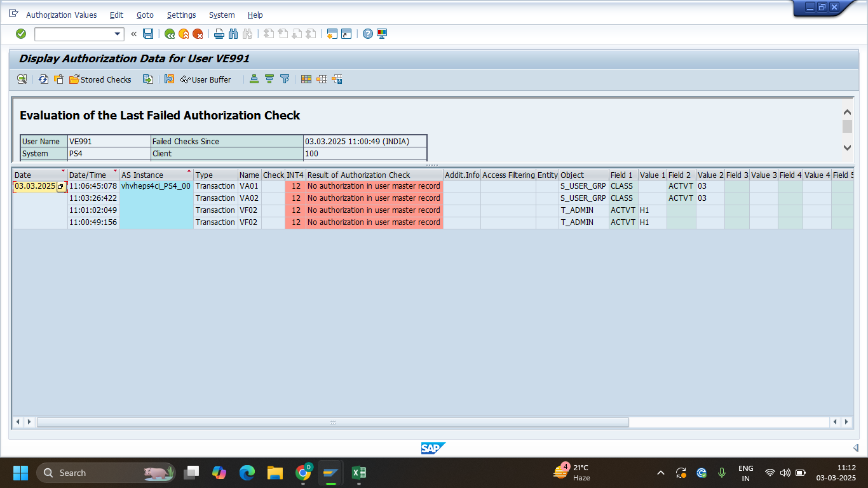Open the Date column header sort menu
The height and width of the screenshot is (488, 868).
pyautogui.click(x=63, y=172)
